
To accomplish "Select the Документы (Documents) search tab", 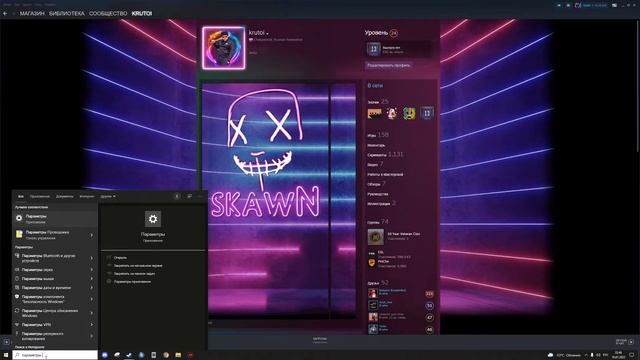I will coord(64,196).
